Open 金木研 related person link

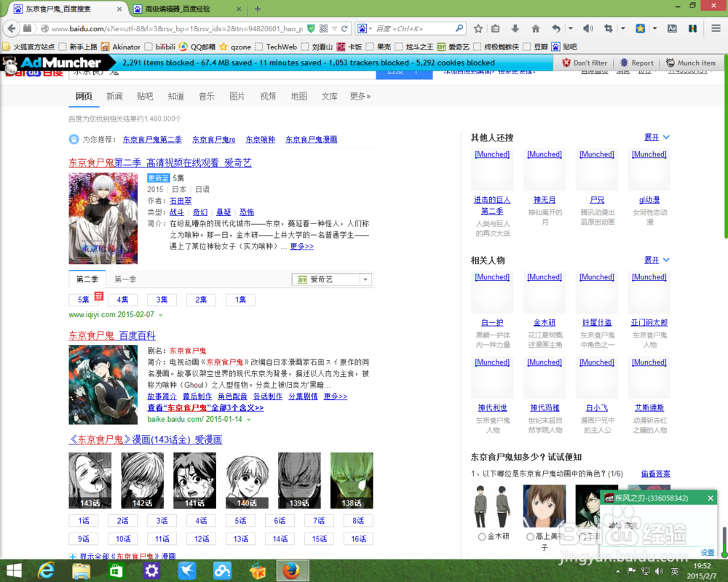(x=545, y=322)
